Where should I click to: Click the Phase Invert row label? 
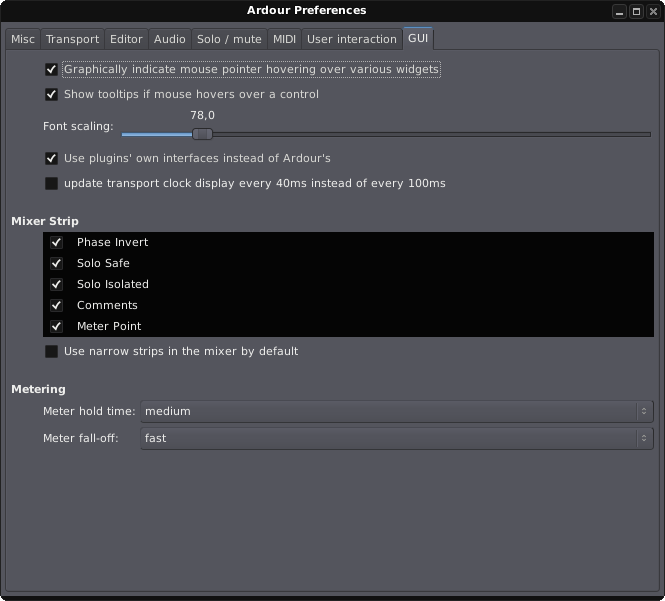112,242
